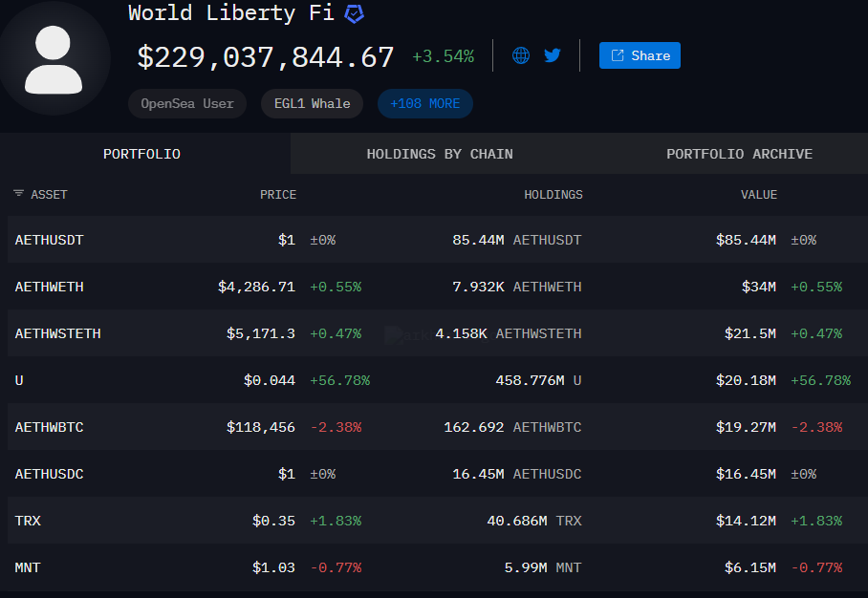The width and height of the screenshot is (868, 598).
Task: Open the AETHWETH asset name
Action: coord(50,287)
